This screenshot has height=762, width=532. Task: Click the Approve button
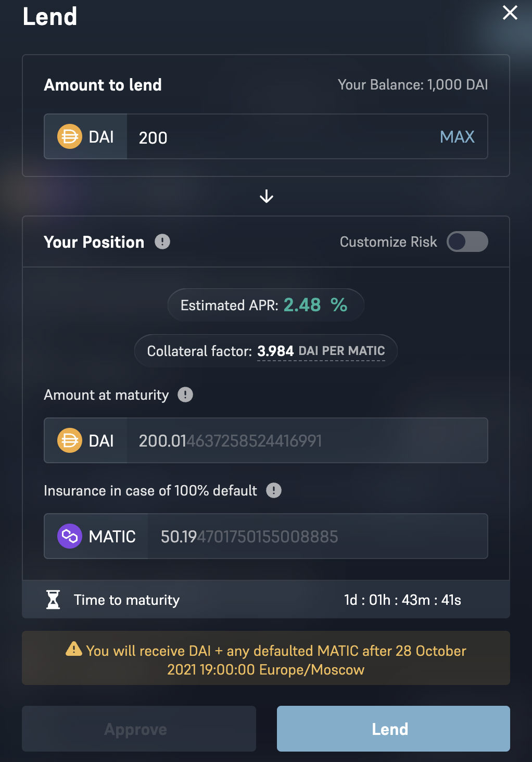pyautogui.click(x=139, y=729)
